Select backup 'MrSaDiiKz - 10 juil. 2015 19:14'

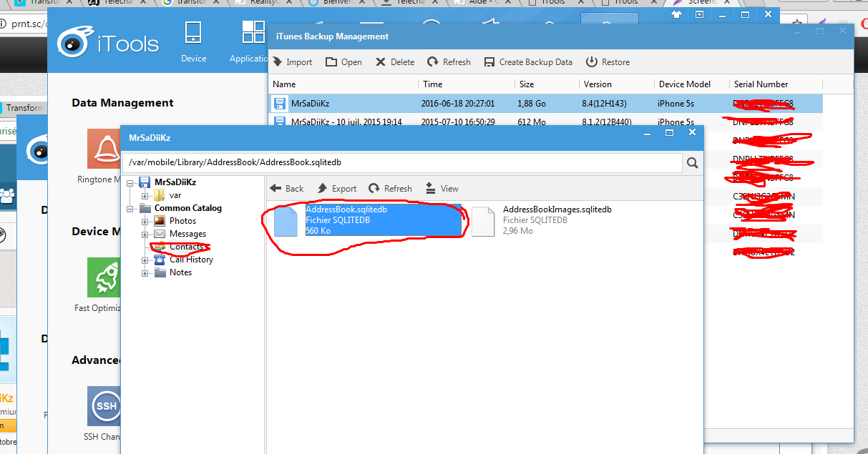point(346,122)
